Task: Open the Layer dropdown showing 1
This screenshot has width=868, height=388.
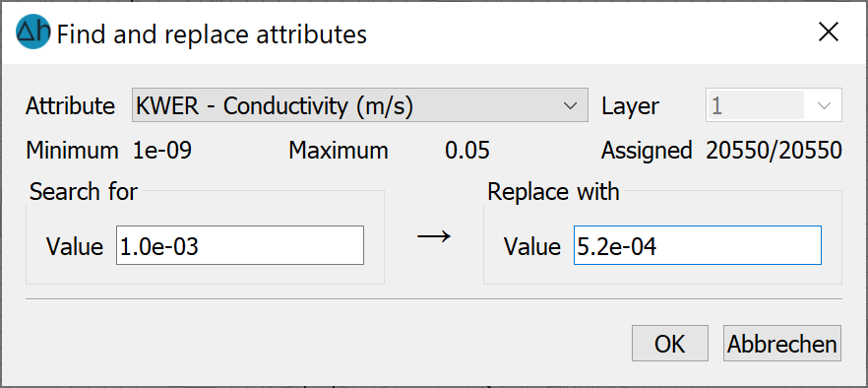Action: 775,105
